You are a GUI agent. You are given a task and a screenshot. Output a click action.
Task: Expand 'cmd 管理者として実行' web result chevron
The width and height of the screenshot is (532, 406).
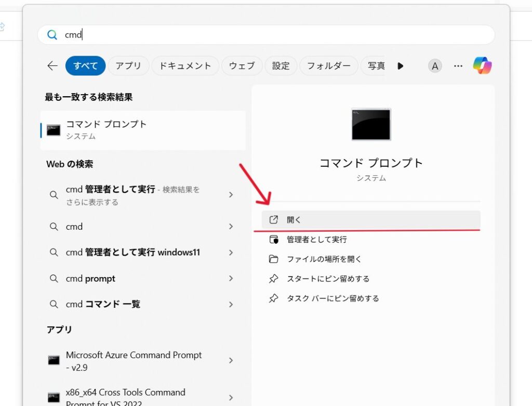pos(231,195)
